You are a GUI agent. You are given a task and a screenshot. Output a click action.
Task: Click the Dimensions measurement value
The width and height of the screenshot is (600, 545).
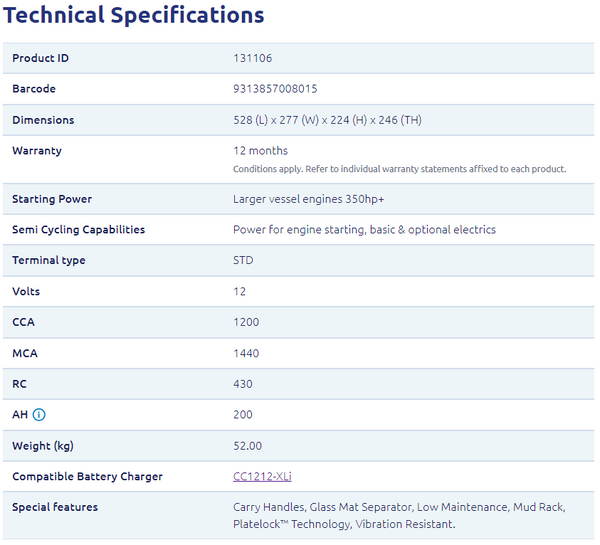coord(327,120)
